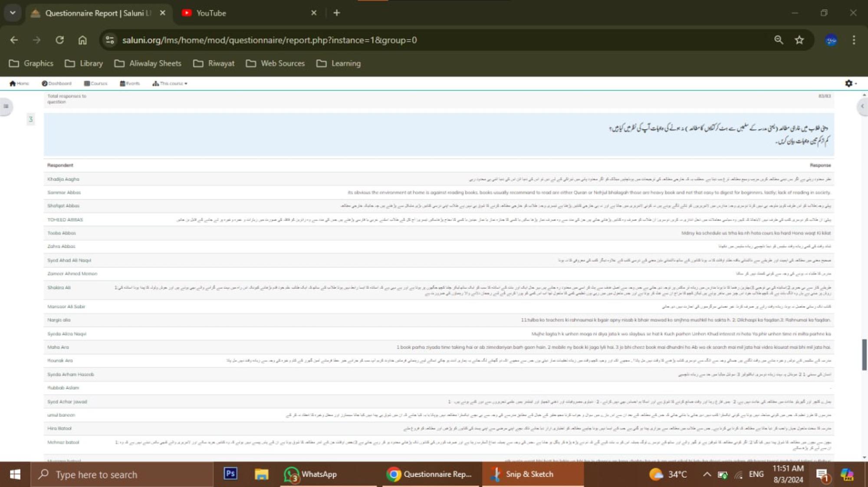Screen dimensions: 868x487
Task: Open Chrome profile avatar icon
Action: tap(831, 40)
